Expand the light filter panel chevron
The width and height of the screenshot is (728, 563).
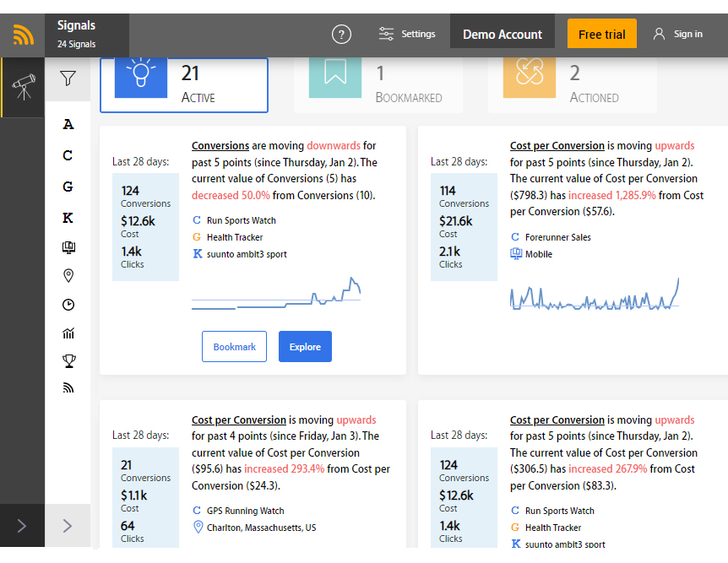68,526
